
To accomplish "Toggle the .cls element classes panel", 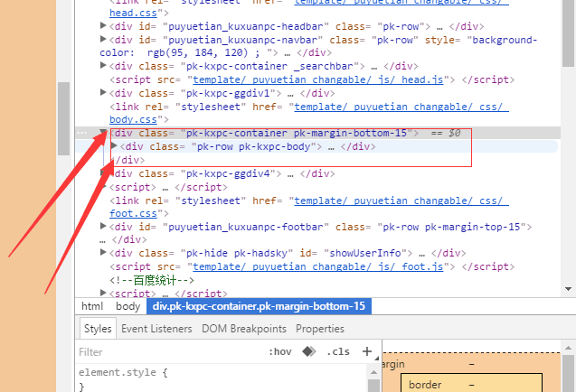I will [x=338, y=351].
